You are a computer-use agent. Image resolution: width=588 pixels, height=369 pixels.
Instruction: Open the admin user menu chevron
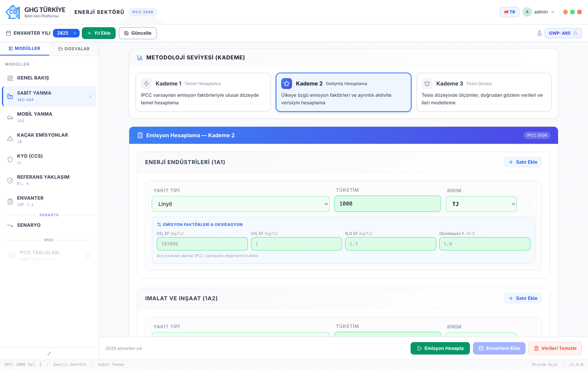tap(553, 12)
